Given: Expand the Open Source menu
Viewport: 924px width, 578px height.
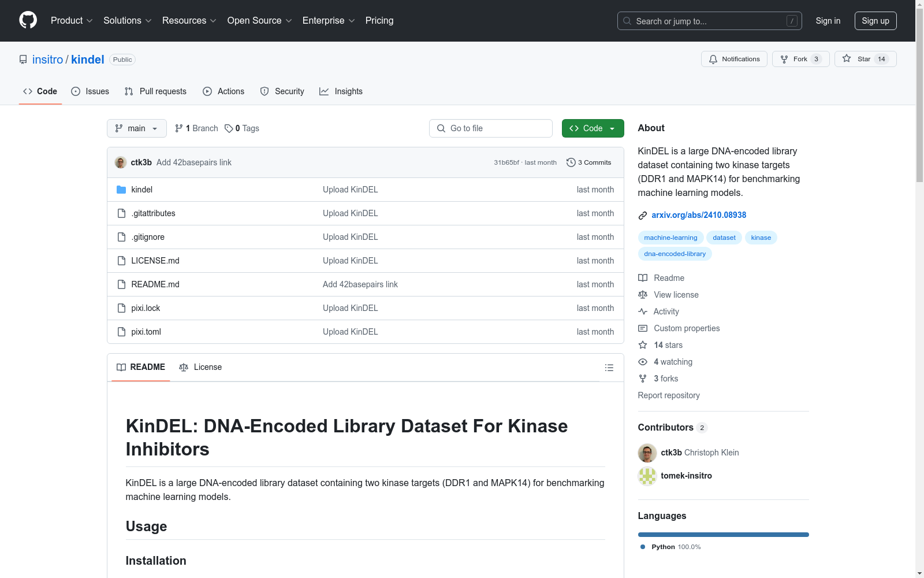Looking at the screenshot, I should (x=259, y=20).
